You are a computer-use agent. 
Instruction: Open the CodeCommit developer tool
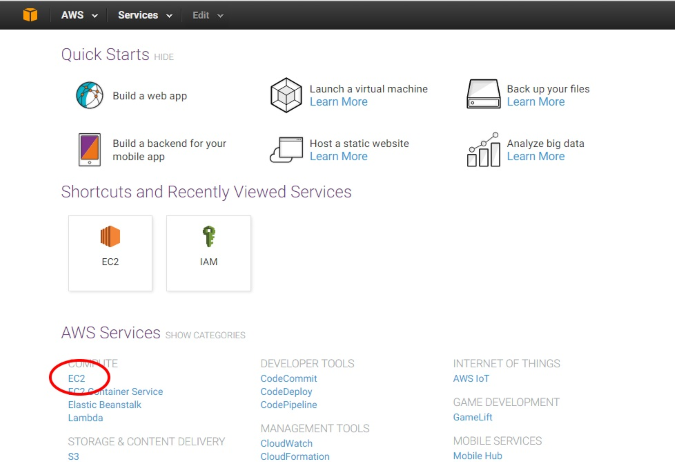pyautogui.click(x=288, y=378)
